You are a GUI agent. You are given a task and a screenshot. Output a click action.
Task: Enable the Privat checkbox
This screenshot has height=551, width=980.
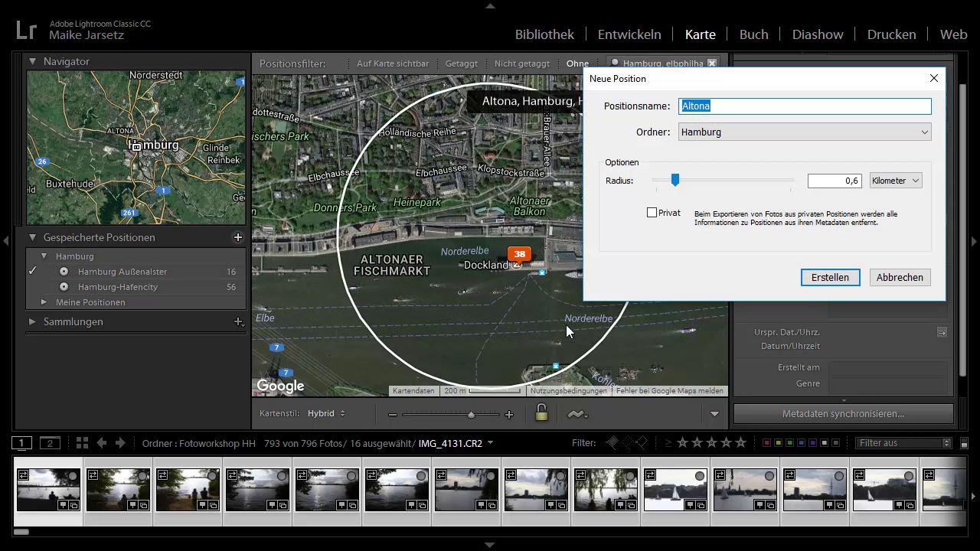[652, 213]
